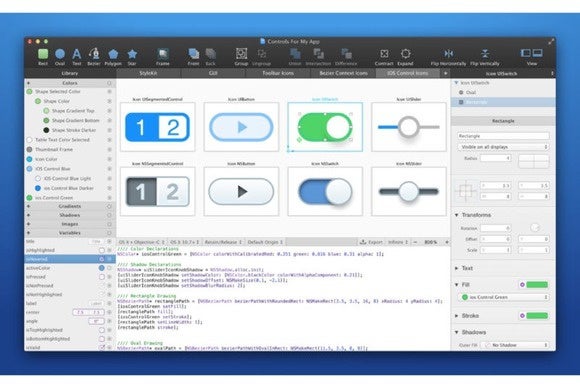Collapse the Fill section
580x388 pixels.
click(456, 284)
